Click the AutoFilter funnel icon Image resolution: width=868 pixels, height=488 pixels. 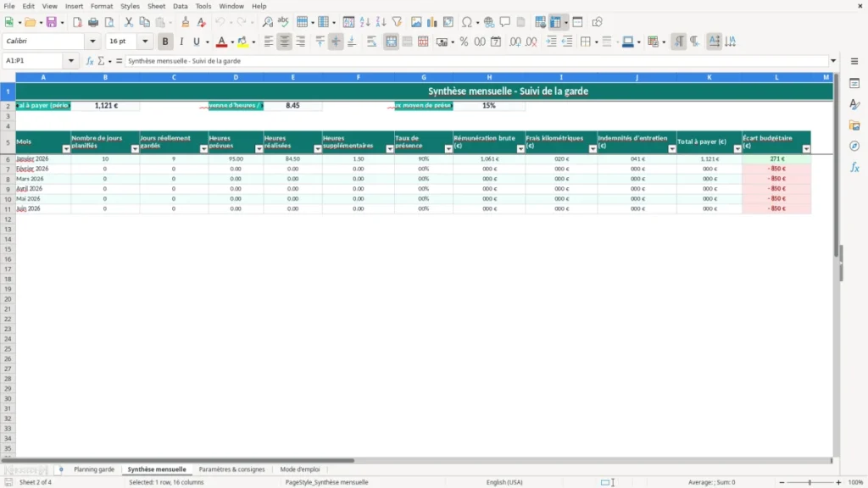[x=397, y=22]
